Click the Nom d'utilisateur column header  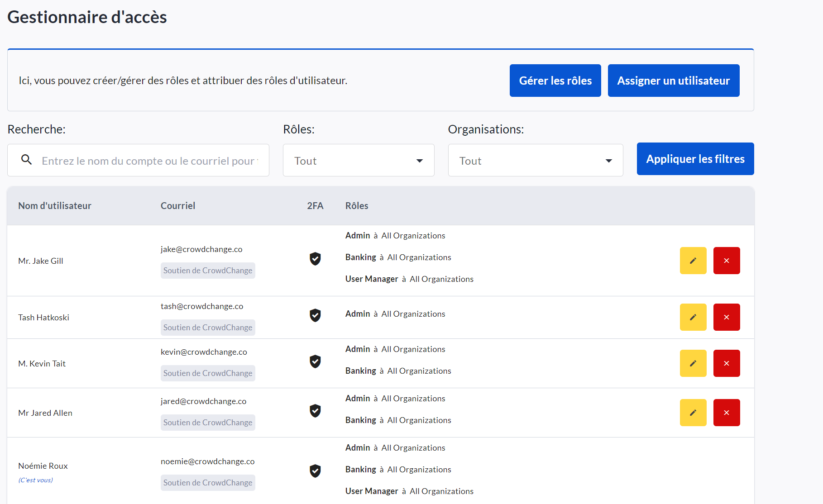[55, 206]
